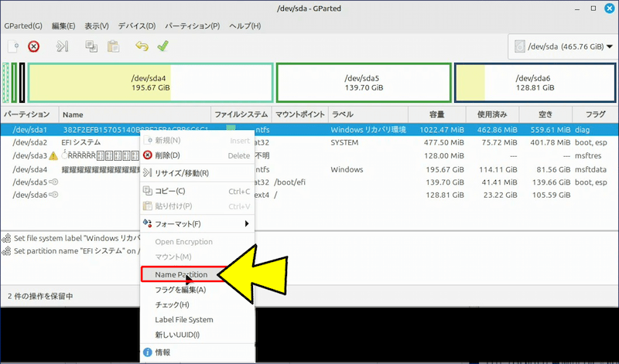This screenshot has width=619, height=364.
Task: Choose Label File System menu entry
Action: 183,319
